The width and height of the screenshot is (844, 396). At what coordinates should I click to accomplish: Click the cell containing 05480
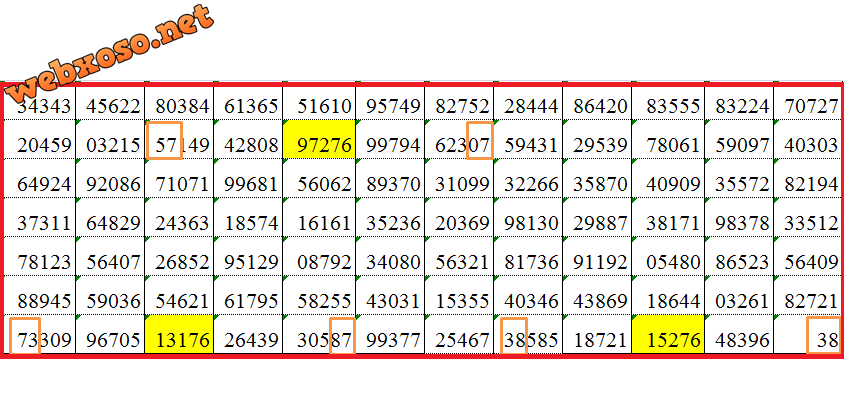click(x=668, y=256)
